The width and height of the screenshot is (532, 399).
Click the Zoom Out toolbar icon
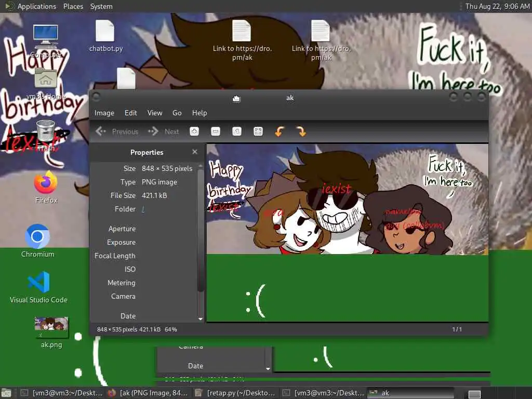pos(216,131)
